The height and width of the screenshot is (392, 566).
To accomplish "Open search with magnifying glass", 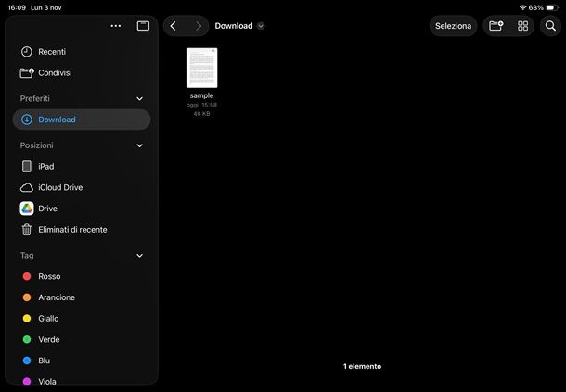I will [x=550, y=26].
